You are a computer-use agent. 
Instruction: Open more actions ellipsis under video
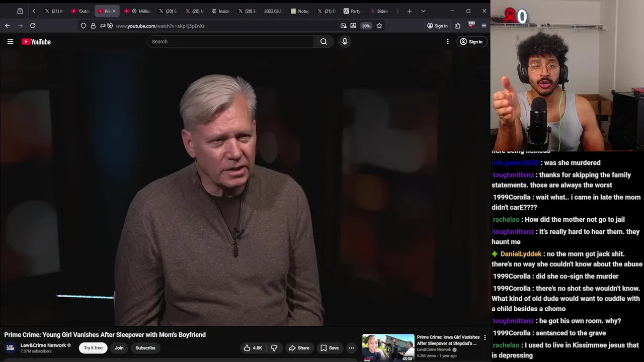tap(352, 348)
